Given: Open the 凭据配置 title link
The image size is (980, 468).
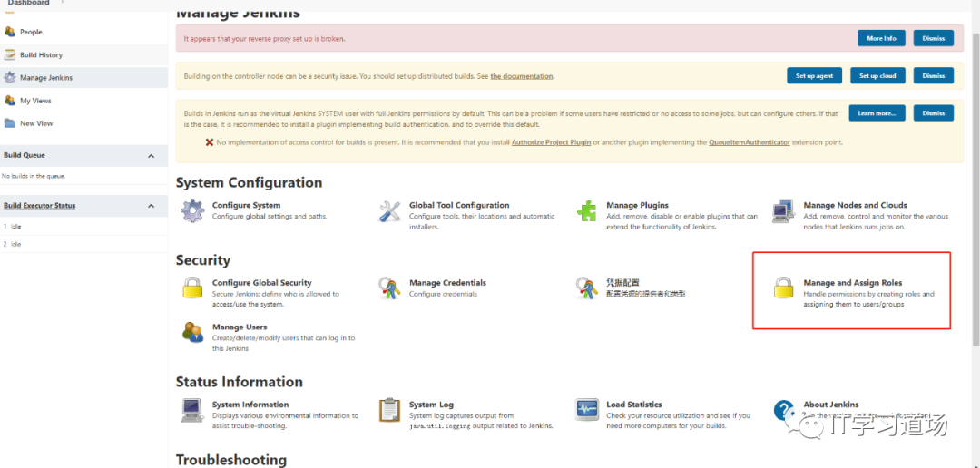Looking at the screenshot, I should pyautogui.click(x=623, y=282).
